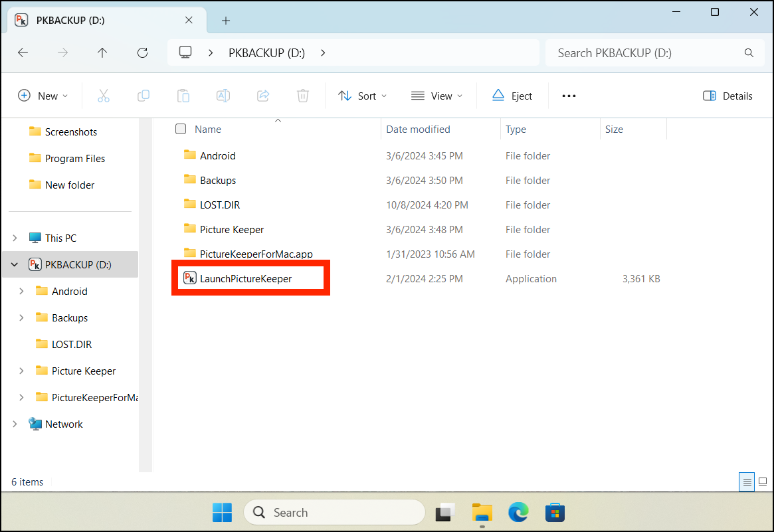774x532 pixels.
Task: Click the Cut scissors icon
Action: [104, 96]
